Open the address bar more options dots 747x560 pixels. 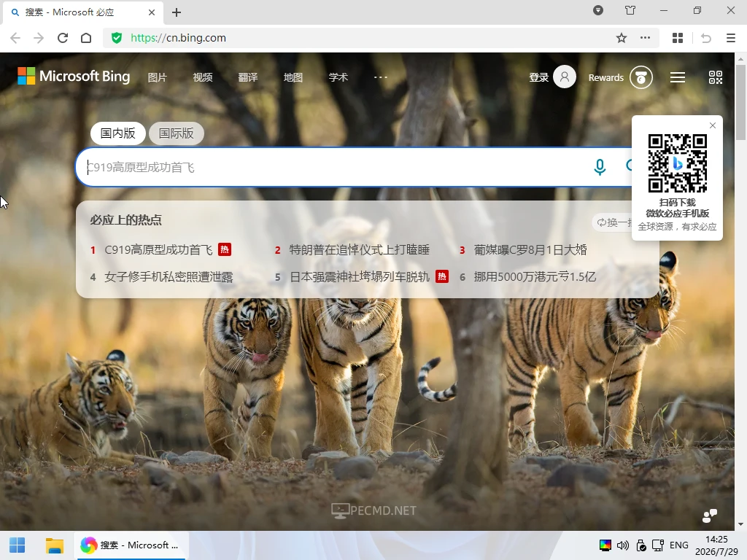click(x=645, y=38)
